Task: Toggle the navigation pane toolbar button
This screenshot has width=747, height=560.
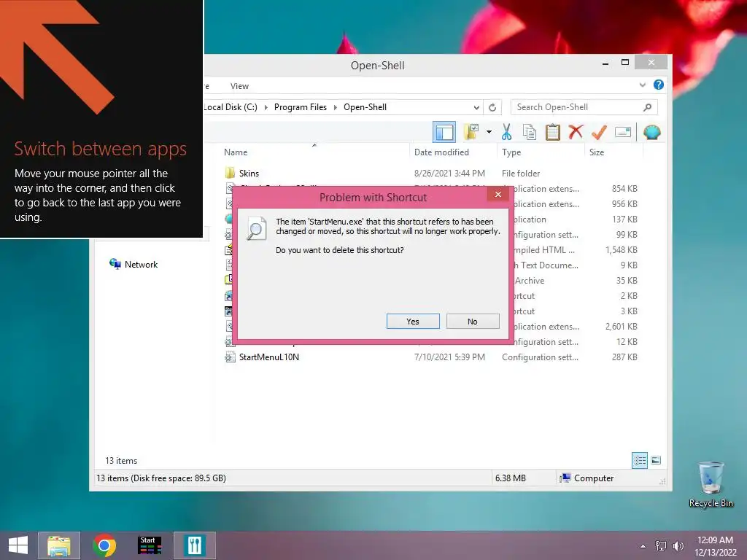Action: point(444,133)
